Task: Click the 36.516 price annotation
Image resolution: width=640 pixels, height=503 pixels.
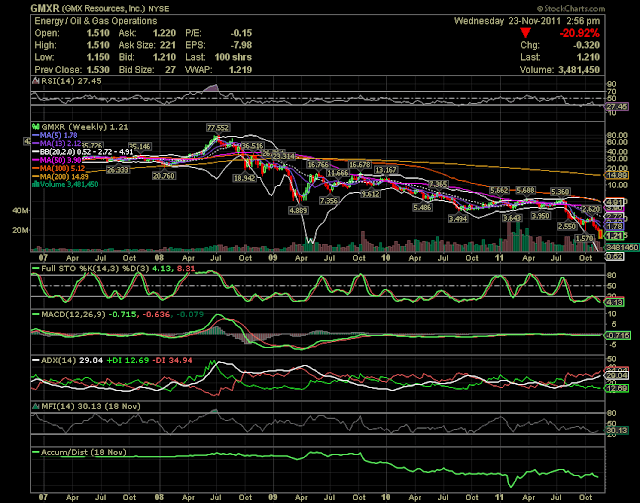Action: [252, 146]
